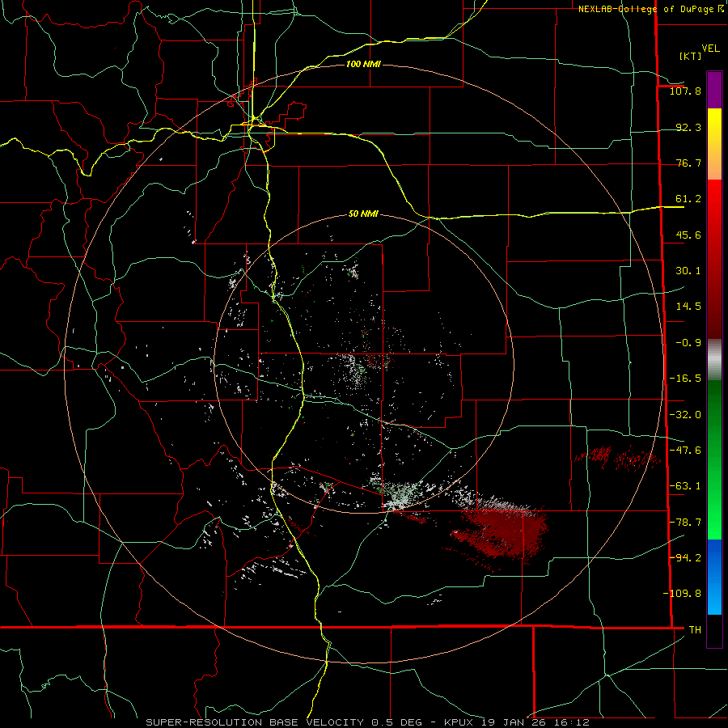Click the 30.1 legend value
Image resolution: width=728 pixels, height=728 pixels.
click(x=688, y=271)
